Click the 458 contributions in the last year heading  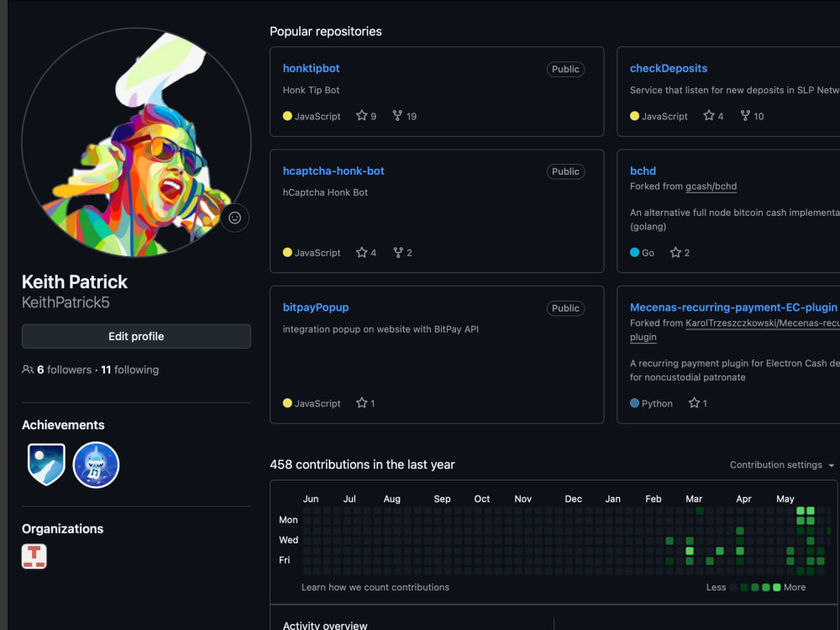point(362,465)
